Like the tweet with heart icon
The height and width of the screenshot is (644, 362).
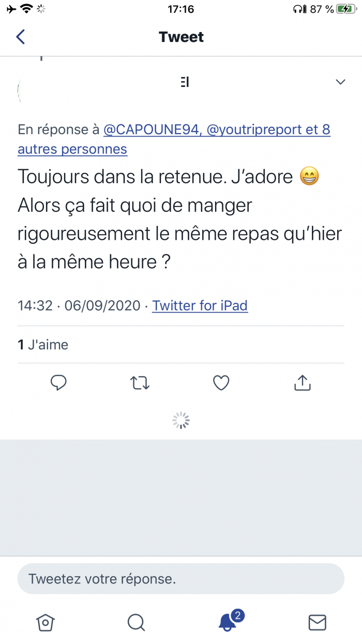point(221,383)
